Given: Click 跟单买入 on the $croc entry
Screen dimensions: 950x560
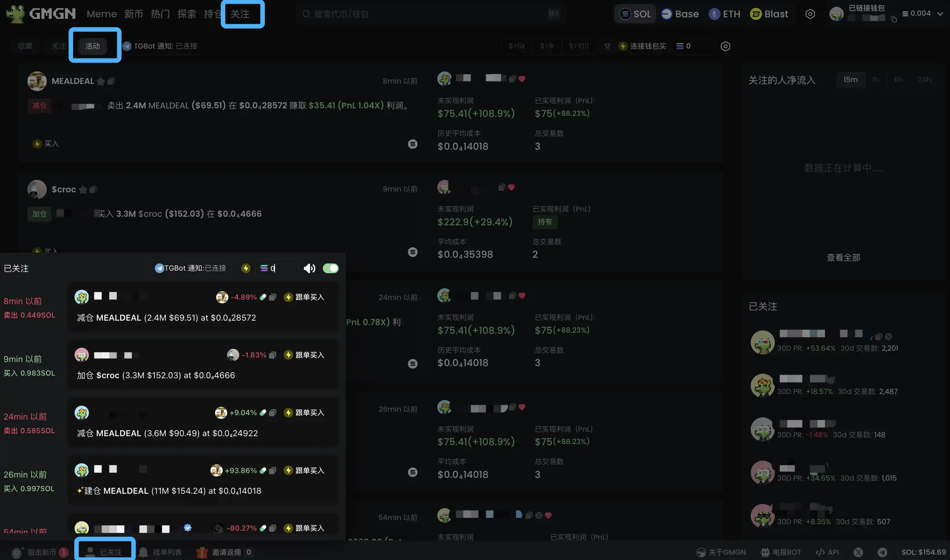Looking at the screenshot, I should click(304, 355).
